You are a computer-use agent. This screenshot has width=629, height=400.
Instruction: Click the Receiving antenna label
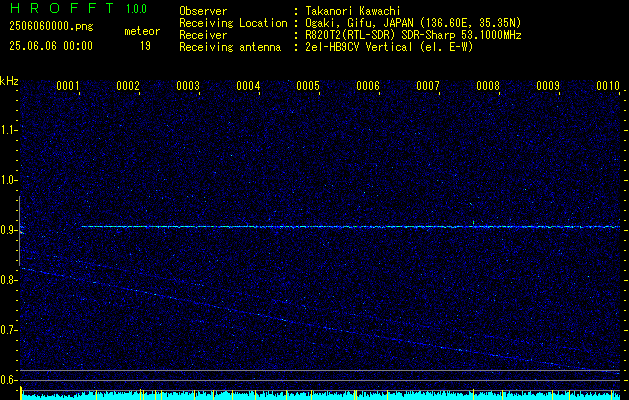(x=230, y=47)
